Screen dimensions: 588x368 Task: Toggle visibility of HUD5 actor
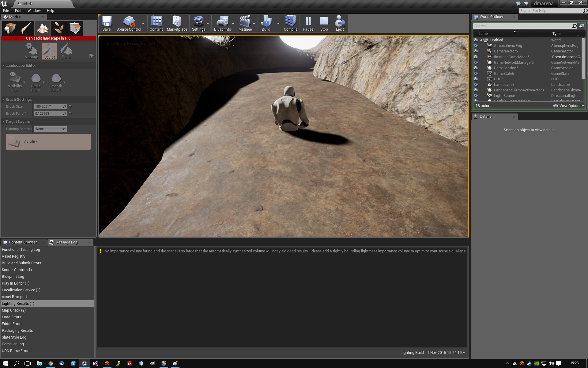click(x=476, y=79)
